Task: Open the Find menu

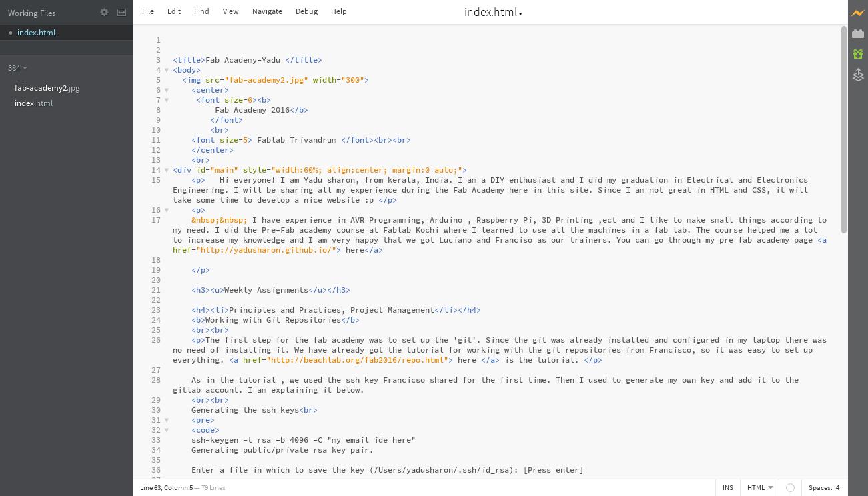Action: (x=201, y=11)
